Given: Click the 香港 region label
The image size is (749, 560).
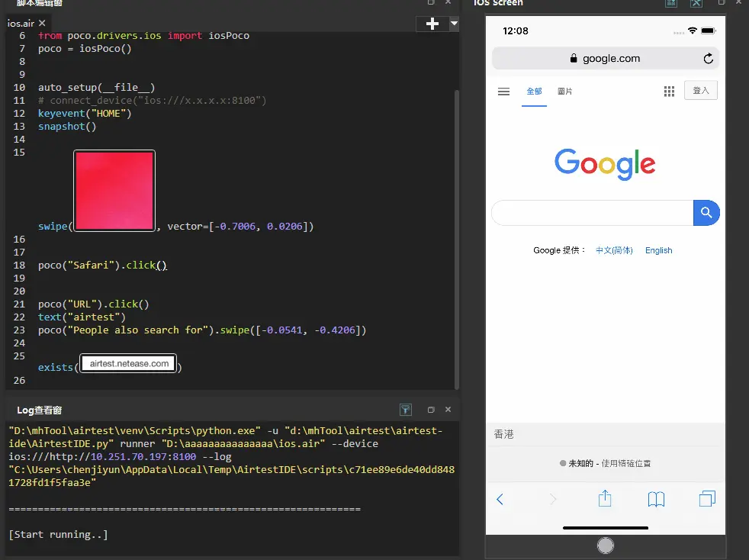Looking at the screenshot, I should (x=503, y=434).
